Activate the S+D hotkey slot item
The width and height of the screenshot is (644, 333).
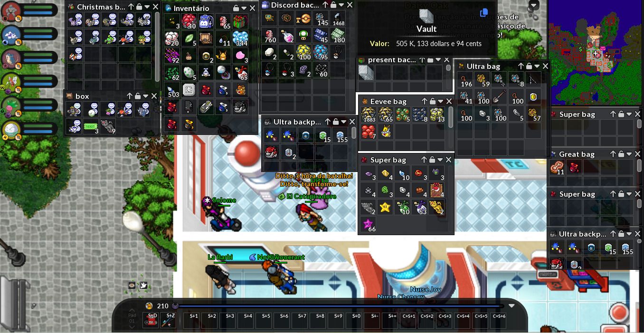pyautogui.click(x=151, y=320)
